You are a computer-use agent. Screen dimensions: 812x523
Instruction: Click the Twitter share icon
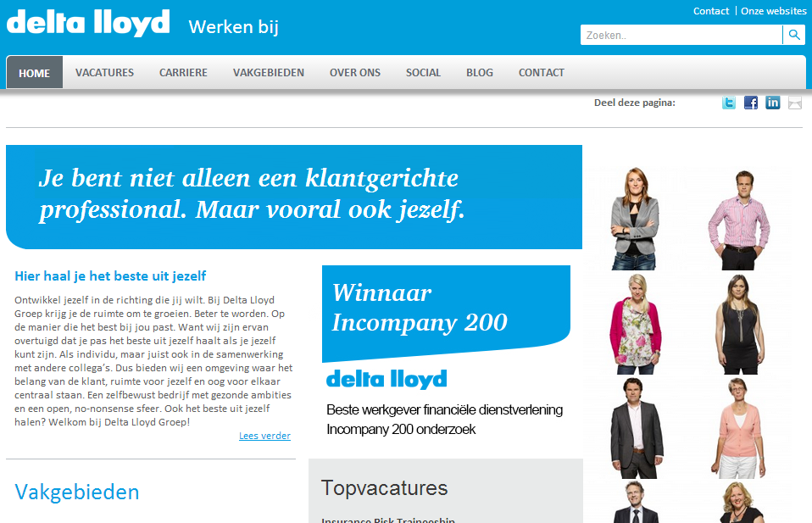click(729, 103)
